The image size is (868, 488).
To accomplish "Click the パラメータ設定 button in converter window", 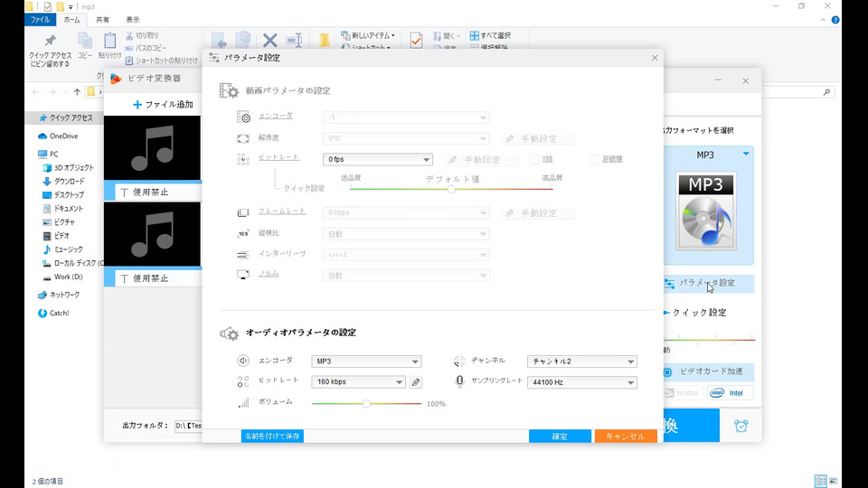I will click(709, 283).
